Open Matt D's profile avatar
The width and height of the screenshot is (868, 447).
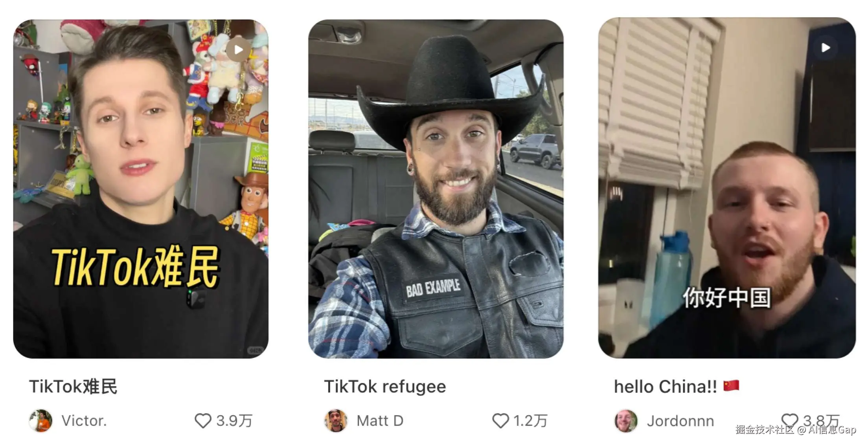[x=336, y=421]
